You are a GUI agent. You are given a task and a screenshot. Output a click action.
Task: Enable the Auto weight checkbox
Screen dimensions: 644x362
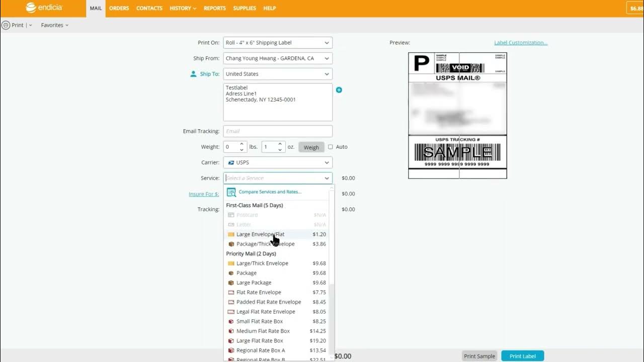331,147
